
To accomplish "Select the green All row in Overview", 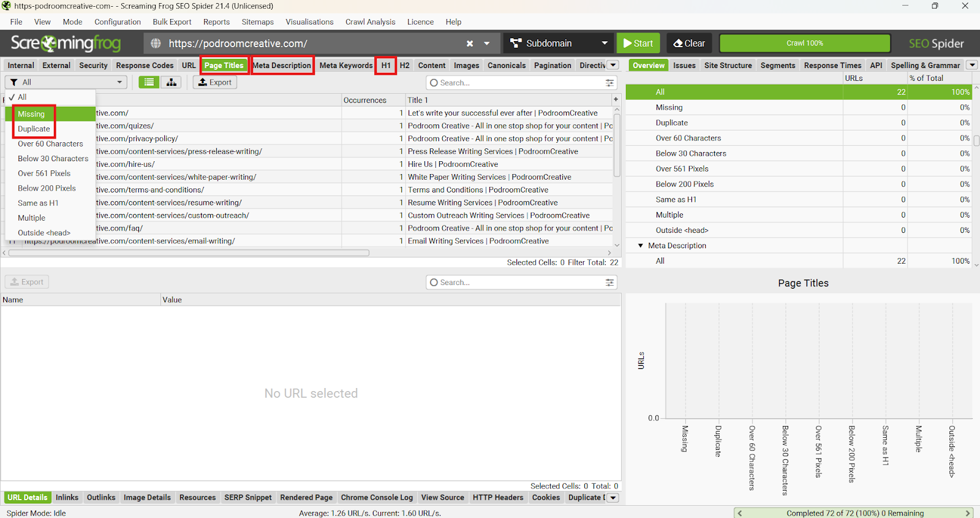I will pos(800,92).
